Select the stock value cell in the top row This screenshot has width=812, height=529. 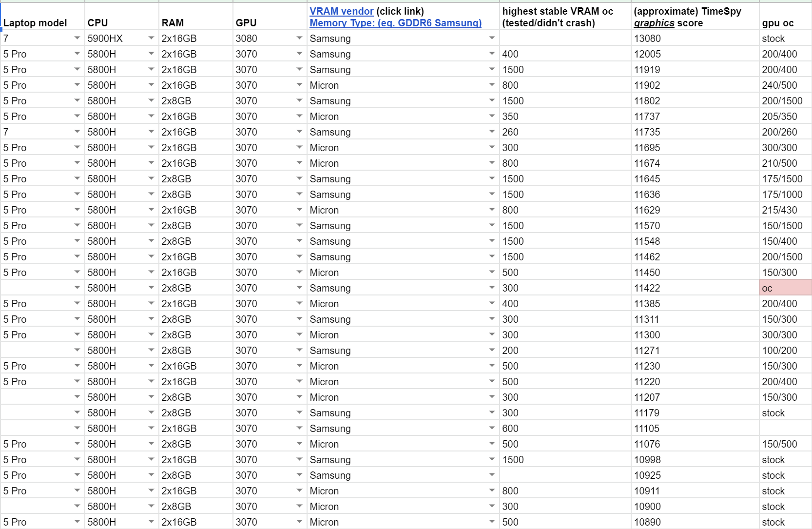point(774,38)
